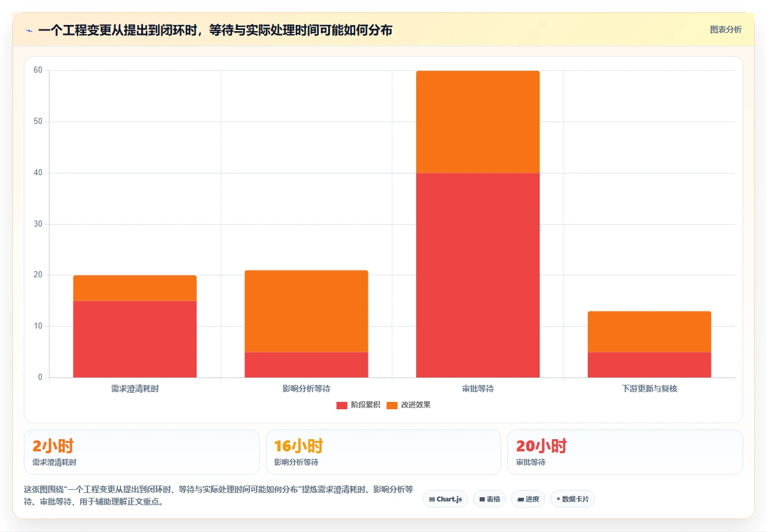This screenshot has width=767, height=532.
Task: Click the 进度 tag chip
Action: pyautogui.click(x=528, y=499)
